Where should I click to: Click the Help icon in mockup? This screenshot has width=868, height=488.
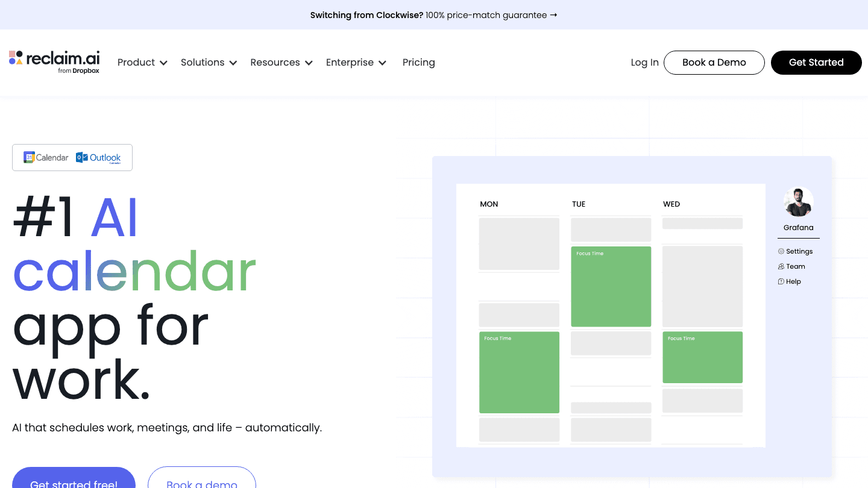click(781, 281)
